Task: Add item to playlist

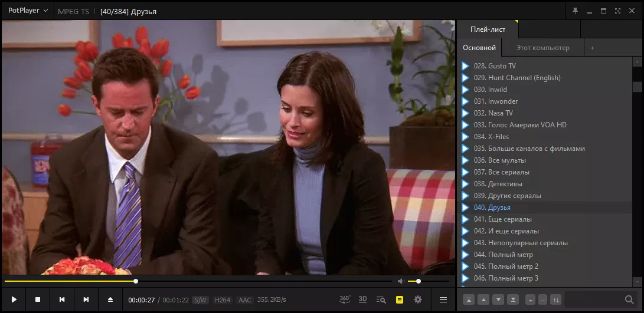Action: (530, 300)
